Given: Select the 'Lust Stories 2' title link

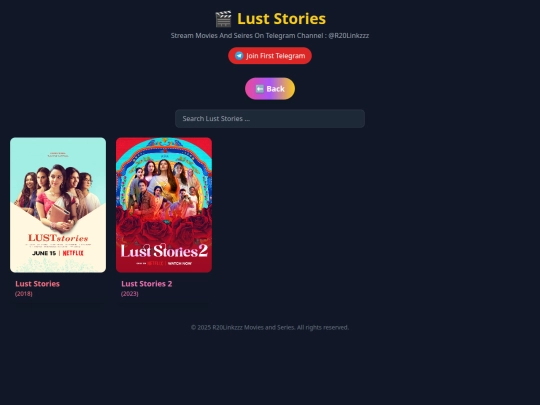Looking at the screenshot, I should pyautogui.click(x=147, y=284).
